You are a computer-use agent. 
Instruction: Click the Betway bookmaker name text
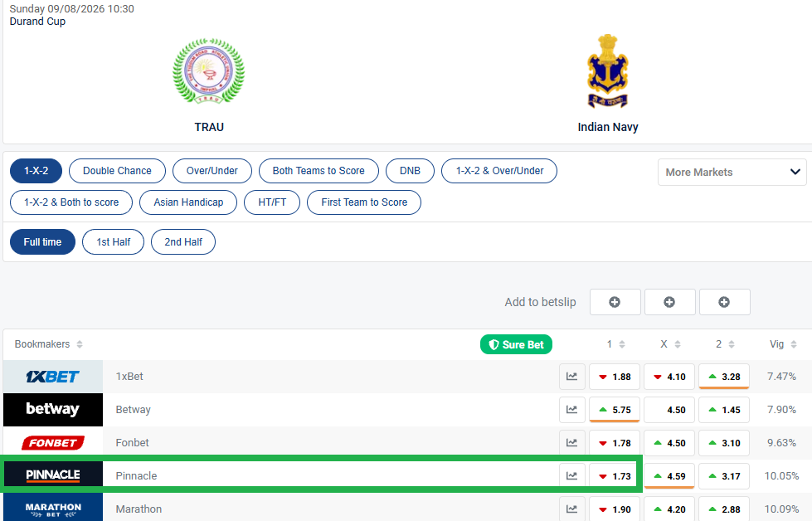133,410
